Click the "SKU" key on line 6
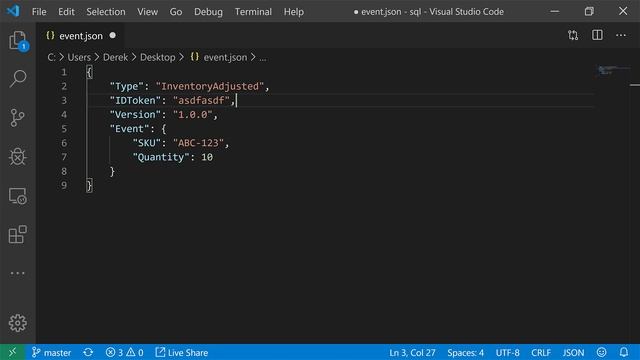 147,143
